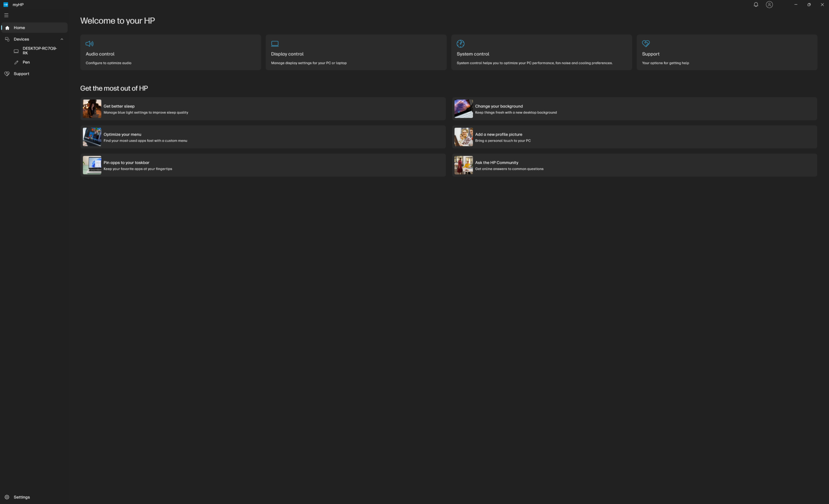The height and width of the screenshot is (504, 829).
Task: Collapse the Devices section chevron
Action: pos(62,39)
